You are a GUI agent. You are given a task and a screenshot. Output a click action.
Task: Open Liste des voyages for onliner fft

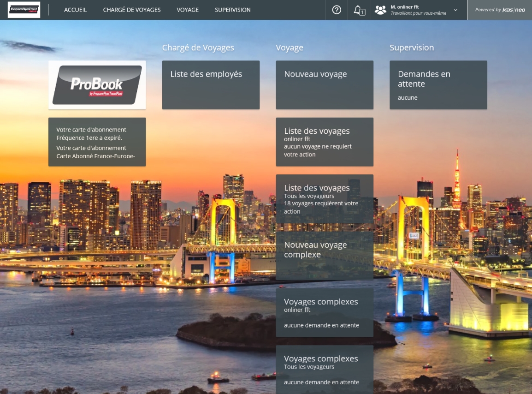(325, 142)
